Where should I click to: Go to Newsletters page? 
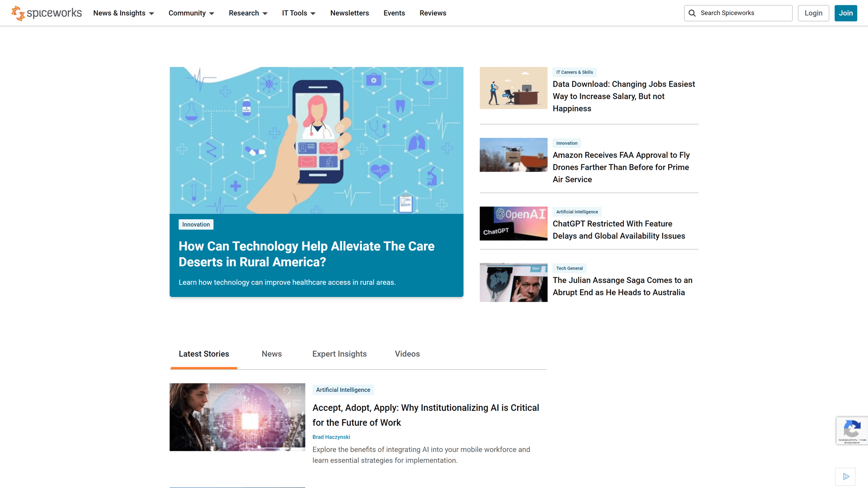pos(349,13)
